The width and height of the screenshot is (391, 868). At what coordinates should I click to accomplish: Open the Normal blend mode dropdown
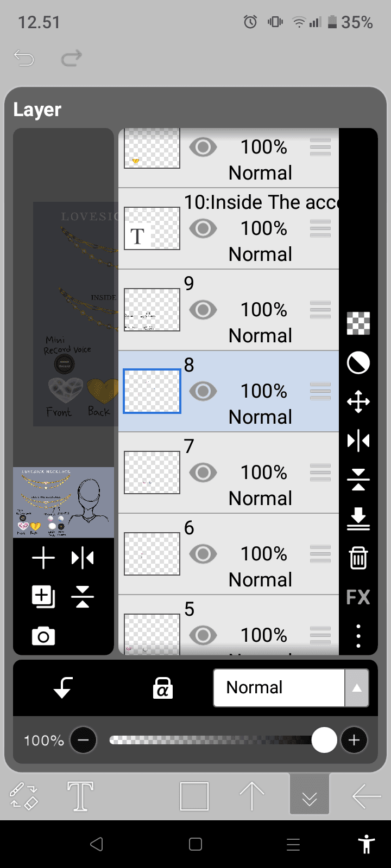point(279,687)
